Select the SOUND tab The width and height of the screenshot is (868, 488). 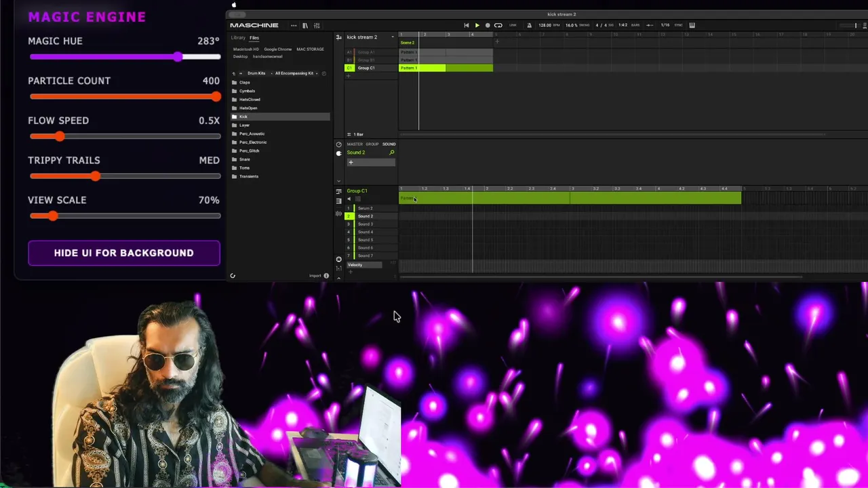[x=389, y=144]
